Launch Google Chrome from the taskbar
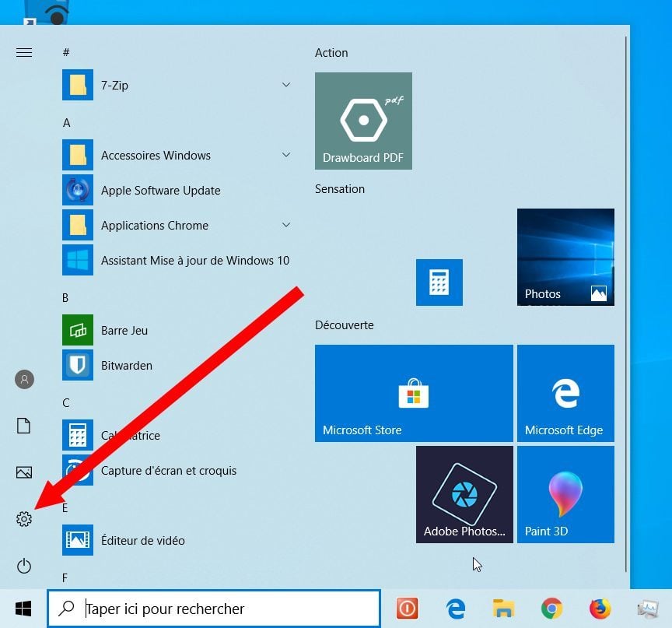The height and width of the screenshot is (628, 672). pyautogui.click(x=552, y=609)
